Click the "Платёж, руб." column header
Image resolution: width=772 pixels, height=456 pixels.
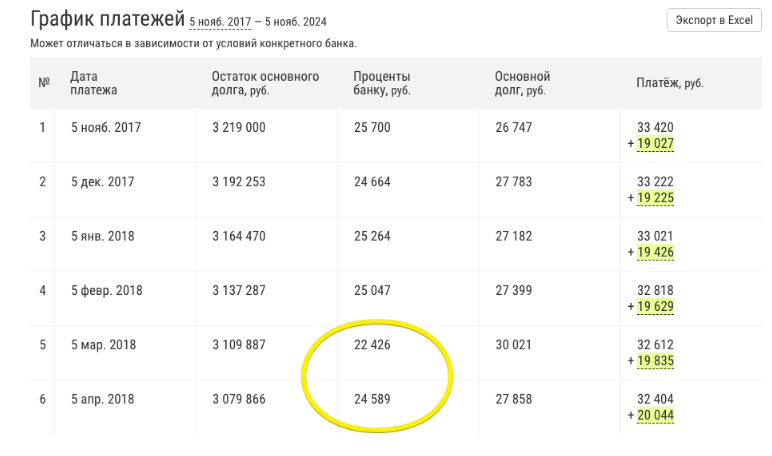[670, 83]
